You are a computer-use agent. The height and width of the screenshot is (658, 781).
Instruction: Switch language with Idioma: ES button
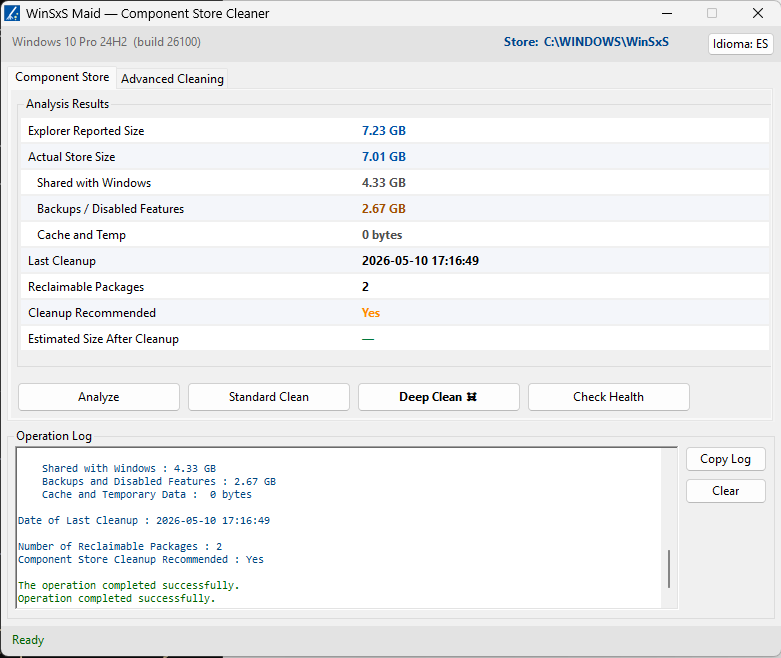pyautogui.click(x=741, y=44)
